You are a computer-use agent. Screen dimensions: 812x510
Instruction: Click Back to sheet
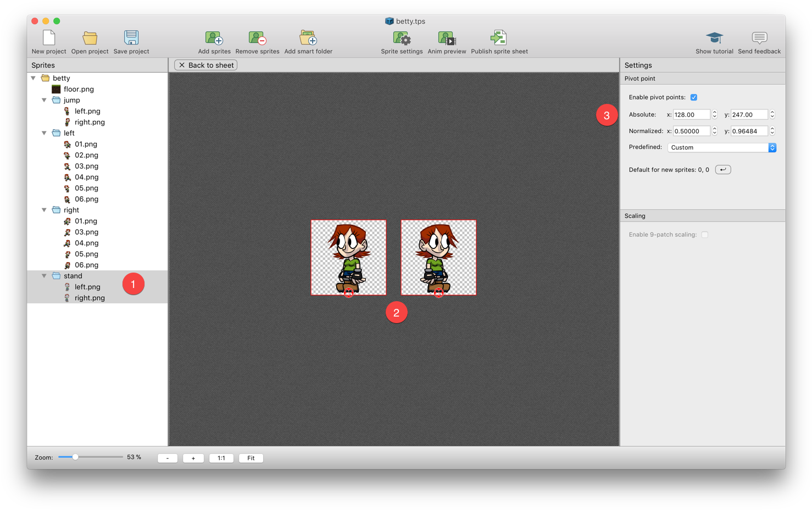click(x=205, y=64)
